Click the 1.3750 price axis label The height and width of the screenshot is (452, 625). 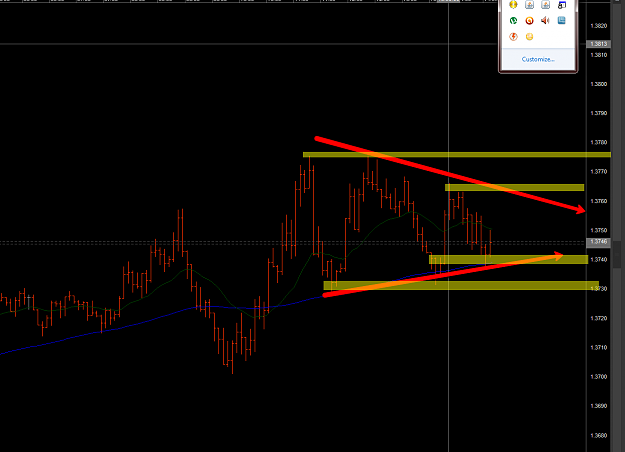[599, 230]
